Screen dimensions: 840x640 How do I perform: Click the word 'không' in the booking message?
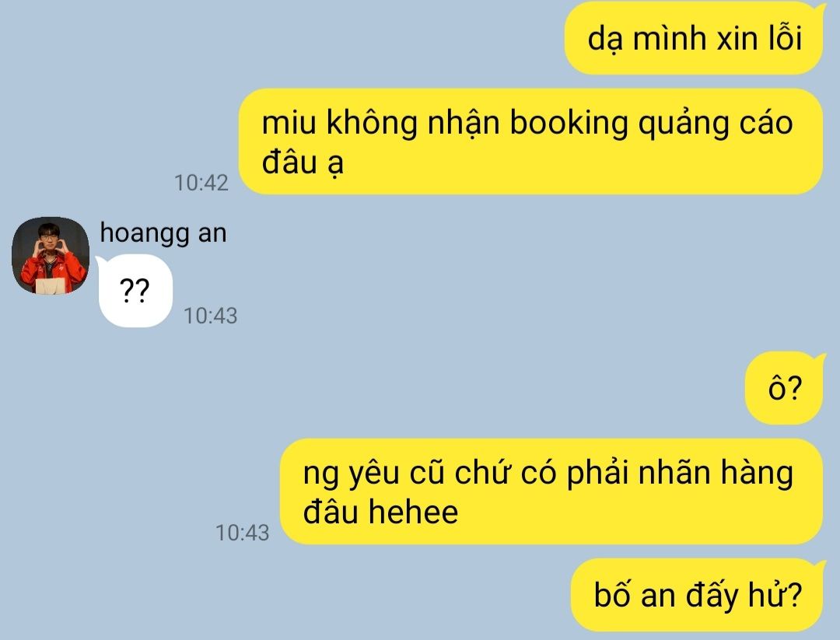click(372, 123)
